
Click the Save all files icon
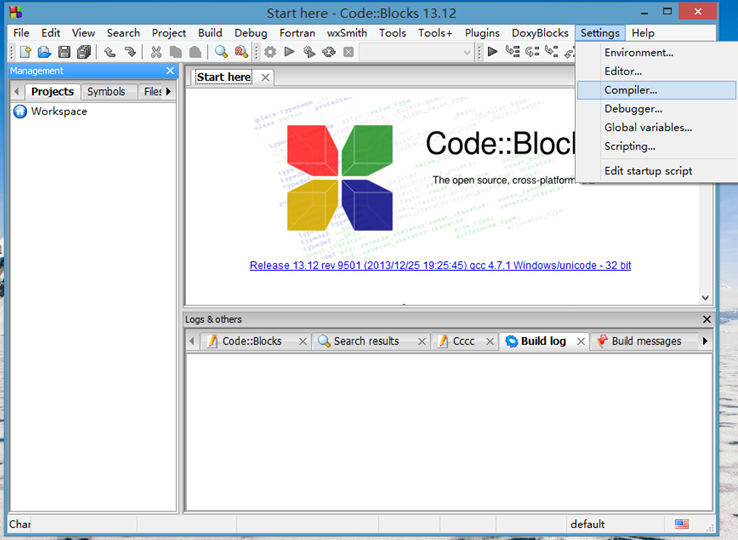(84, 52)
